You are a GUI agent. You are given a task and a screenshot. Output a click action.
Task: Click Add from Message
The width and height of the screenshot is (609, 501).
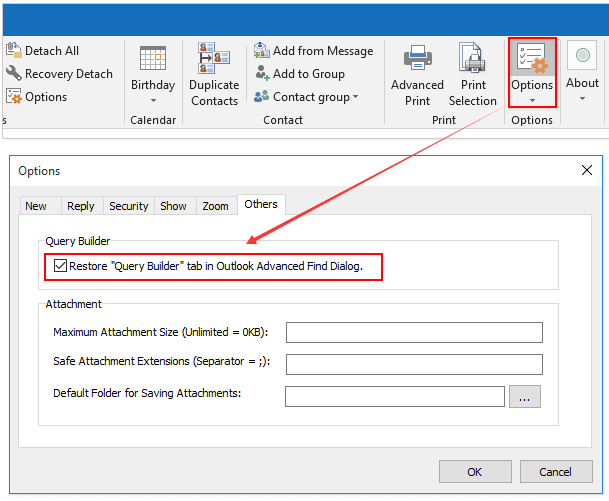pos(313,51)
